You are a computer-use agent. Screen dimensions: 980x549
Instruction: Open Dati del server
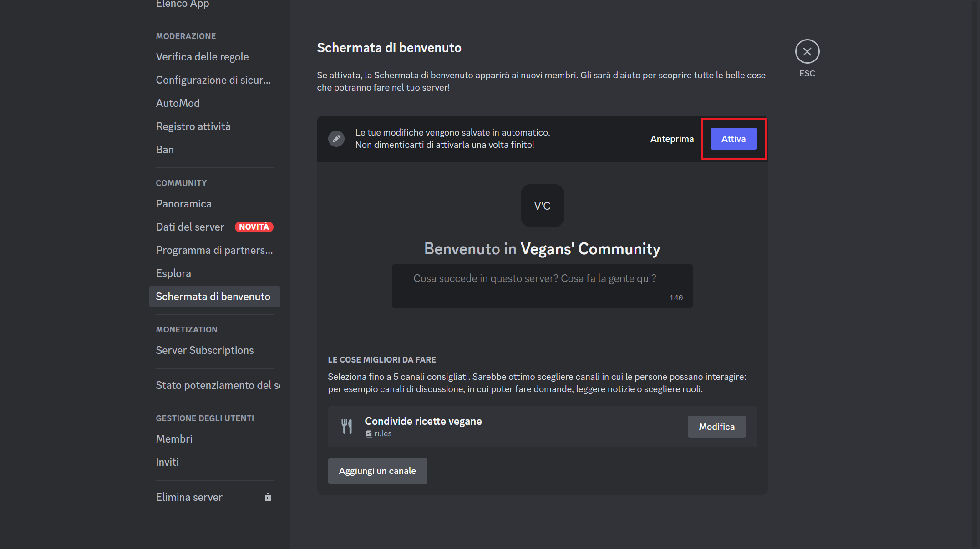pos(190,227)
